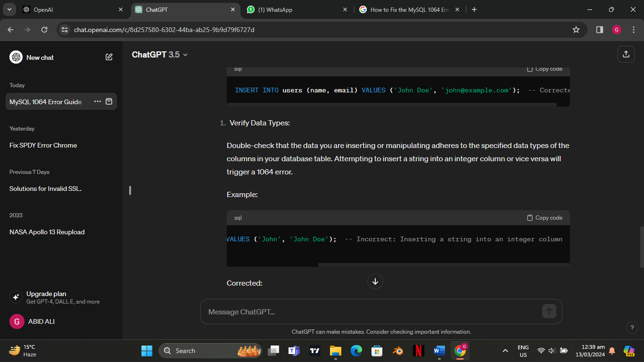Launch Blender from taskbar
The height and width of the screenshot is (362, 644).
pos(398,351)
